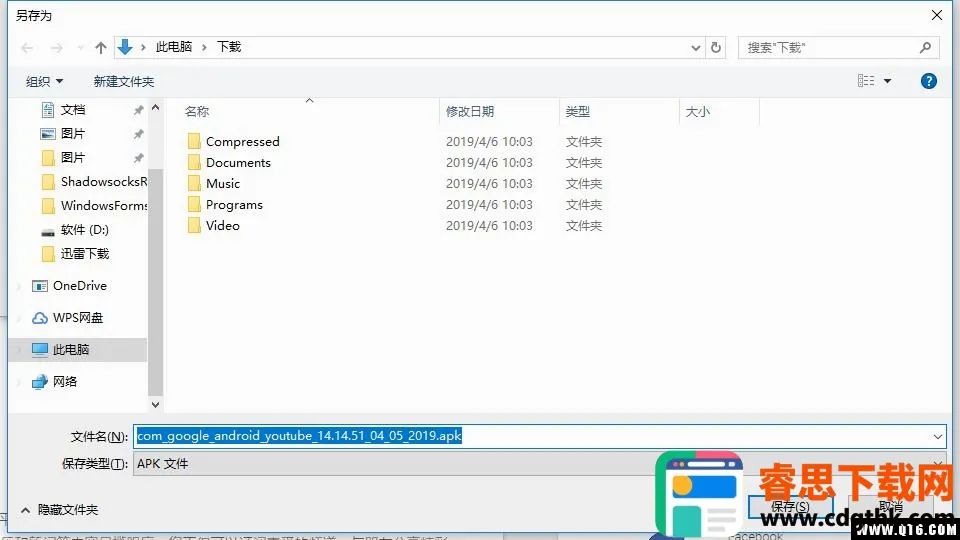Screen dimensions: 960x540
Task: Close the 另存为 dialog
Action: [937, 15]
